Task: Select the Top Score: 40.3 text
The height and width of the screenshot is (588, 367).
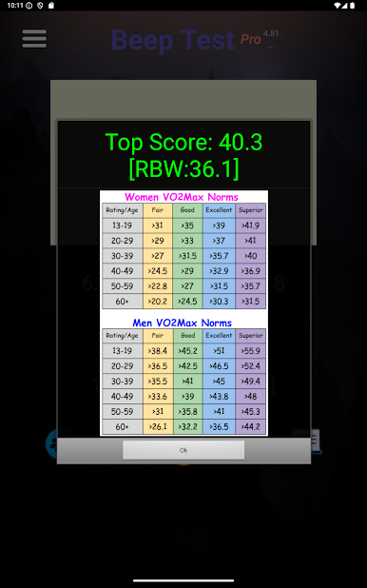Action: [183, 142]
